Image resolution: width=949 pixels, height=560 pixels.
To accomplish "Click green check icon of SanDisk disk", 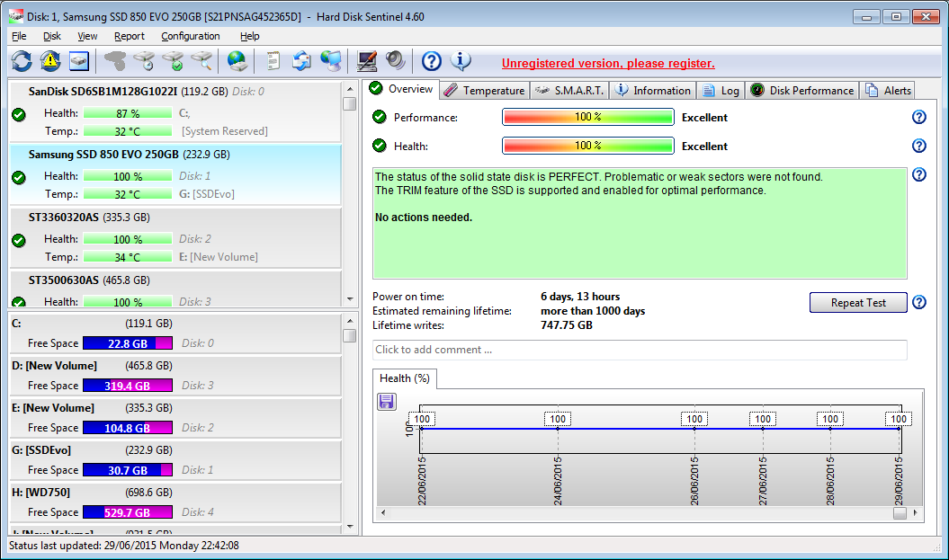I will pos(19,114).
